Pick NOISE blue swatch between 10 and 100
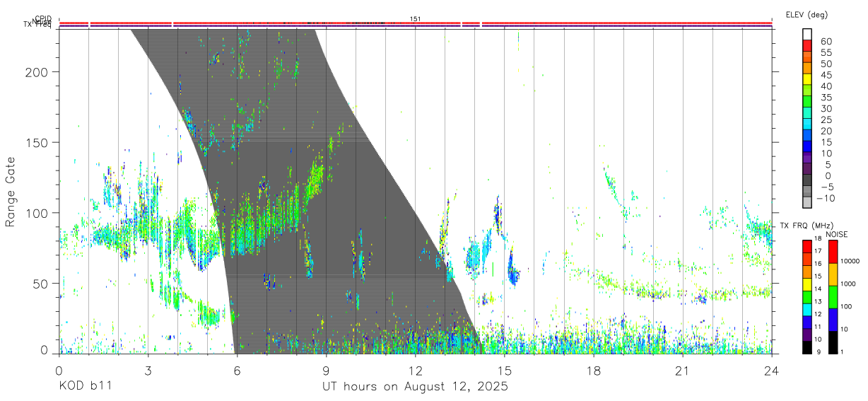The width and height of the screenshot is (868, 401). coord(833,319)
